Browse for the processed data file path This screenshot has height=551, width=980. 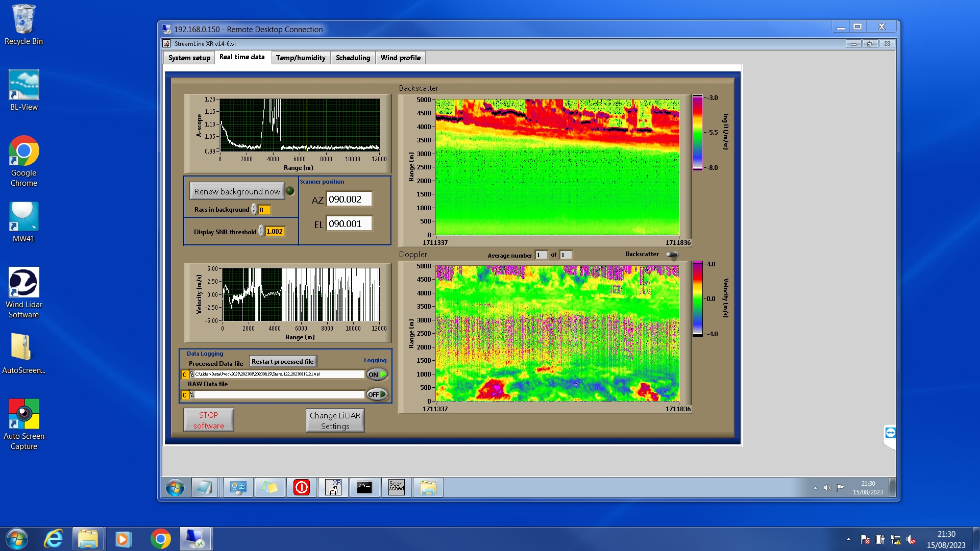pos(192,374)
